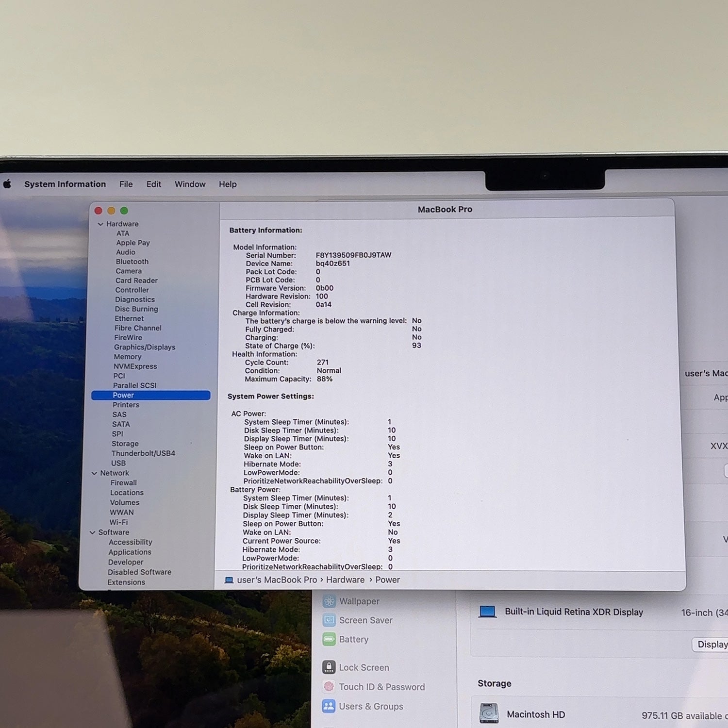Open the Help menu
The width and height of the screenshot is (728, 728).
point(228,184)
